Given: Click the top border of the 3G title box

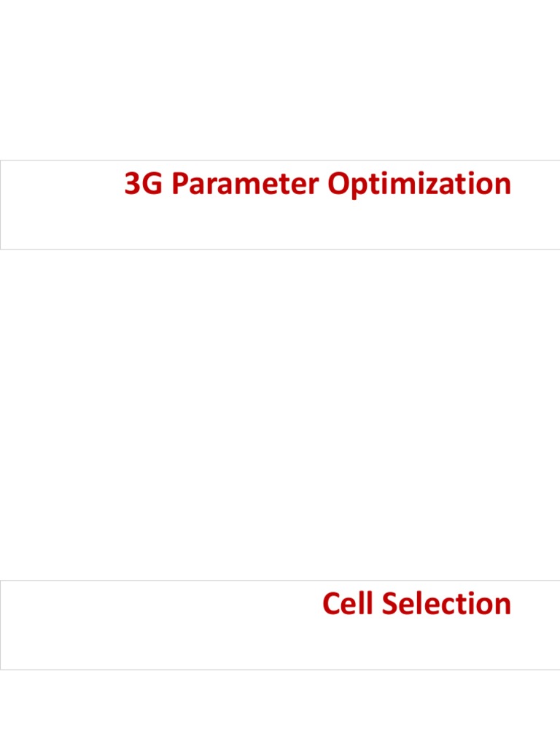Looking at the screenshot, I should [280, 160].
